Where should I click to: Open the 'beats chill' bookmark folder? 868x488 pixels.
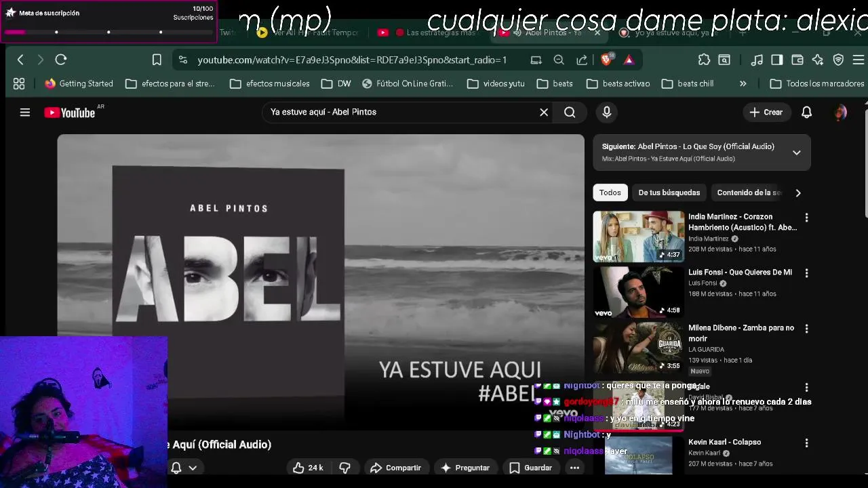688,83
